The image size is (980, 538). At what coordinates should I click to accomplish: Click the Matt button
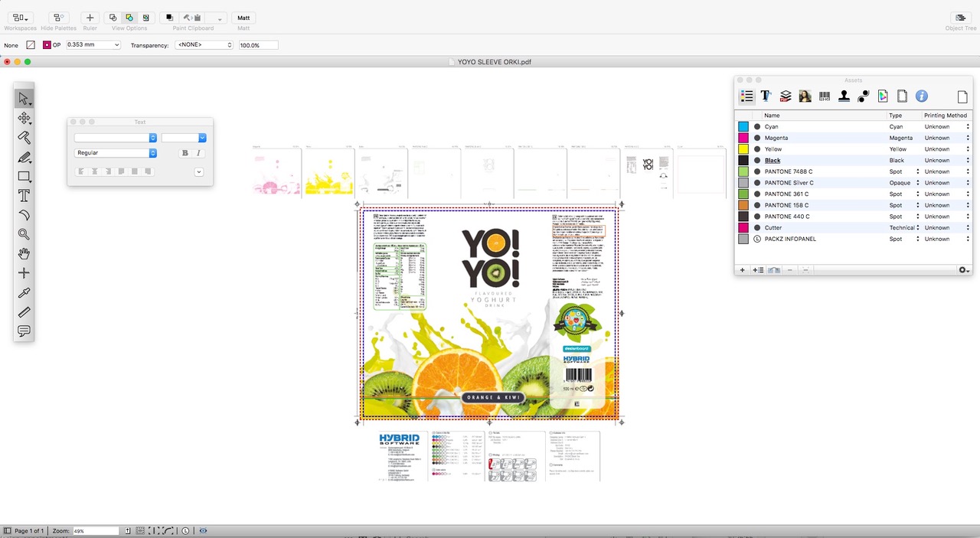point(243,18)
